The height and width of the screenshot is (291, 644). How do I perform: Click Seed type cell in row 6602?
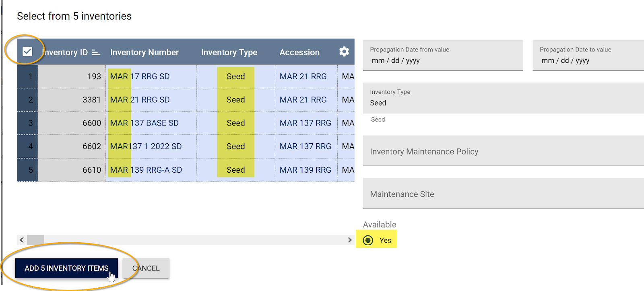[235, 147]
